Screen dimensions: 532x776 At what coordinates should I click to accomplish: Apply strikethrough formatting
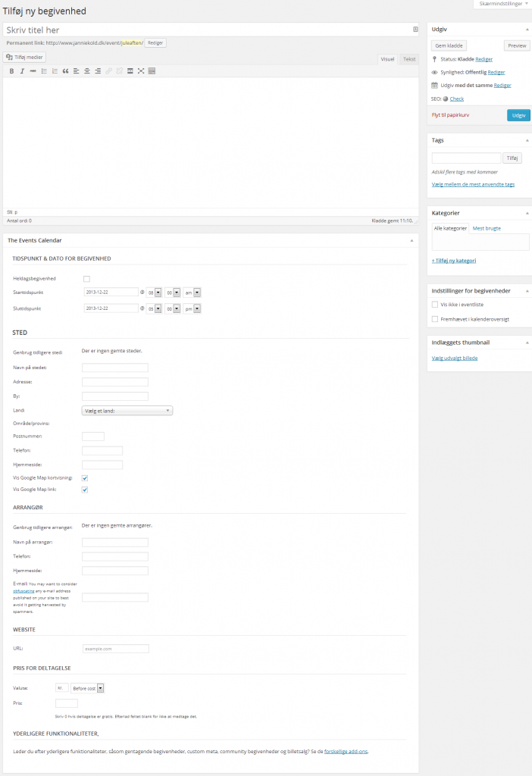tap(33, 71)
